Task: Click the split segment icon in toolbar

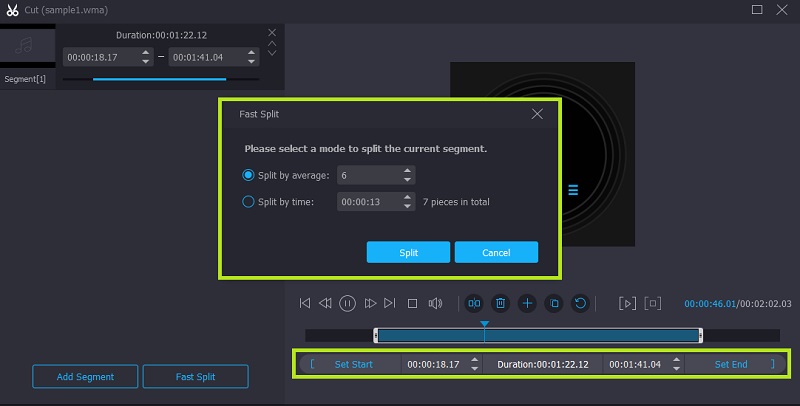Action: click(x=474, y=303)
